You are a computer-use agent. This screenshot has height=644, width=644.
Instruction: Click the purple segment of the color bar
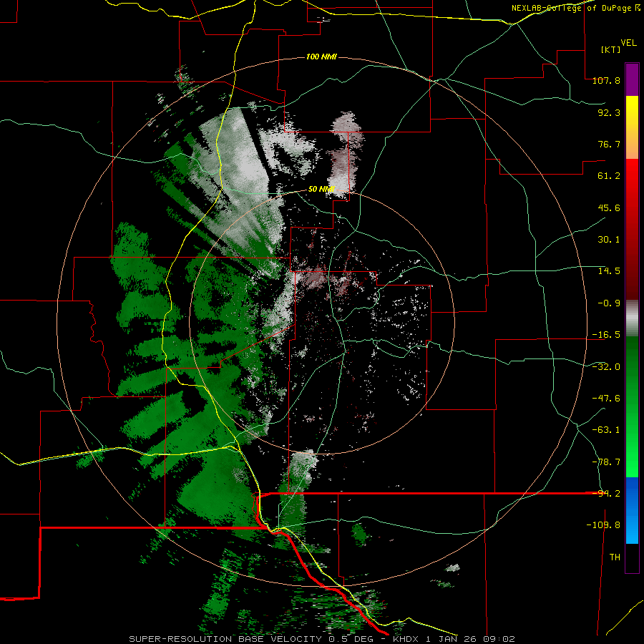632,80
